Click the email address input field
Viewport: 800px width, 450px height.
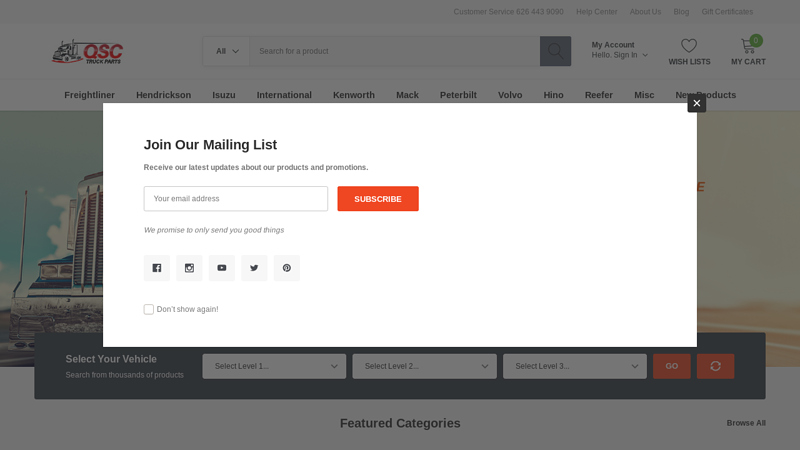point(236,199)
